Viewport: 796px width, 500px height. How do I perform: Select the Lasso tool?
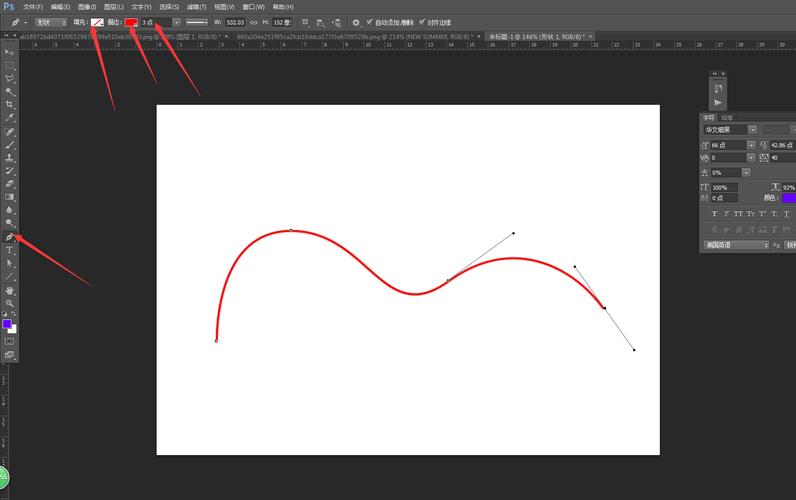pos(9,78)
